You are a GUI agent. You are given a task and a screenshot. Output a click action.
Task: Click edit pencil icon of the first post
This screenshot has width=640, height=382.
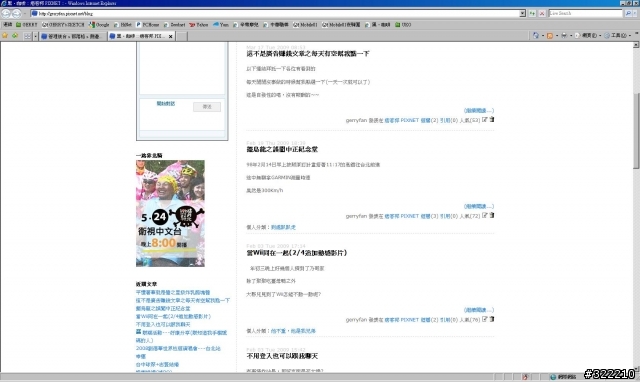(x=484, y=120)
